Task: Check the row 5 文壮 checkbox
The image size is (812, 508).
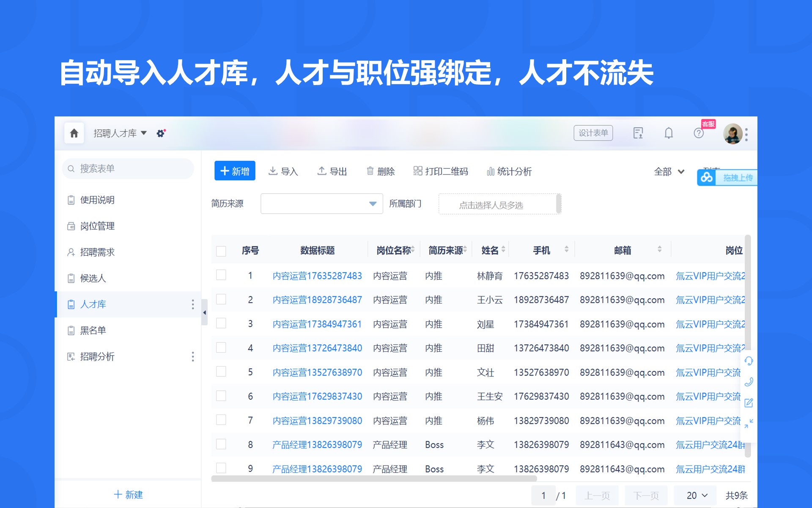Action: pos(221,372)
